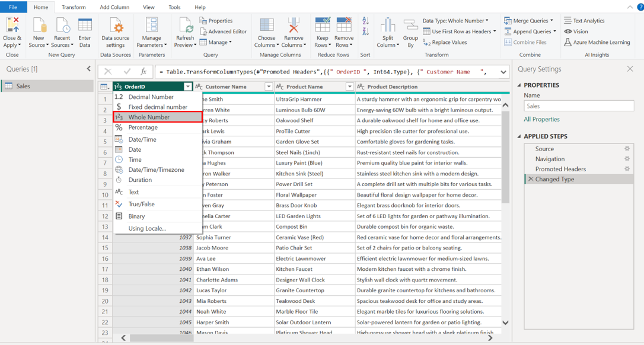Click the Group By icon
Screen dimensions: 644x345
click(x=410, y=25)
